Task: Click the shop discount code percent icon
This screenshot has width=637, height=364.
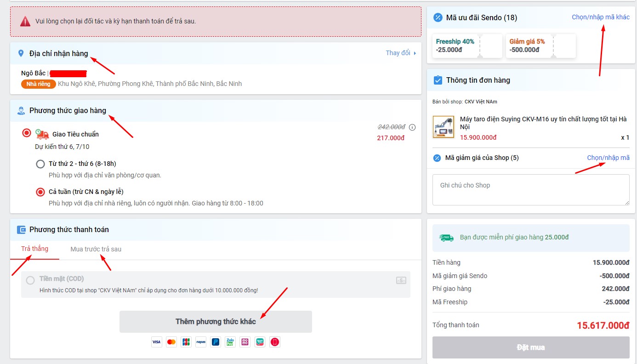Action: [437, 158]
